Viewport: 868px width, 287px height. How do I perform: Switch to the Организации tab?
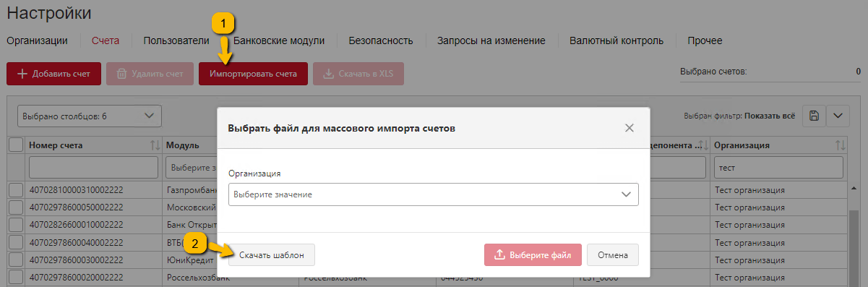point(37,40)
